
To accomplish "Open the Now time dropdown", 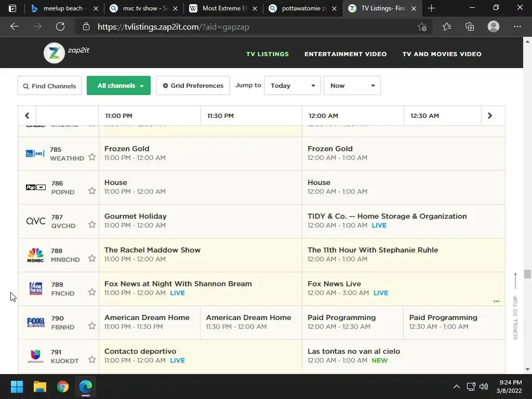I will (352, 86).
